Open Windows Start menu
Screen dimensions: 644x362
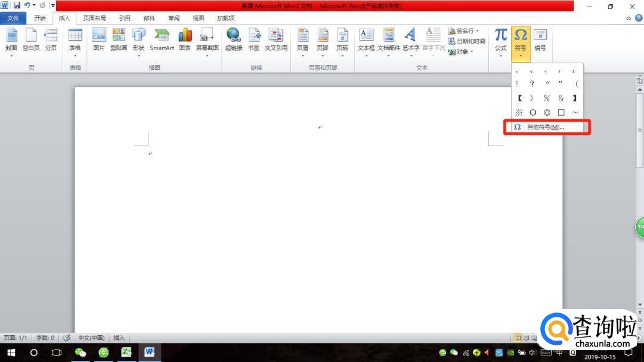tap(11, 352)
